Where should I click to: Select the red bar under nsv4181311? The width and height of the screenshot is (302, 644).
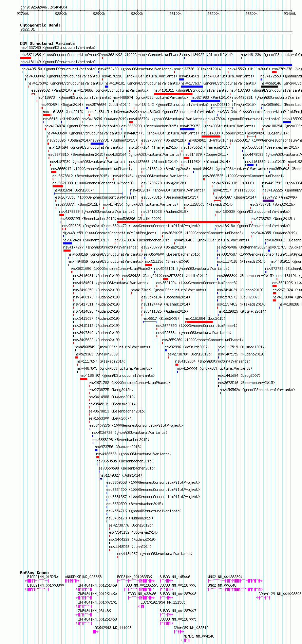(x=173, y=94)
